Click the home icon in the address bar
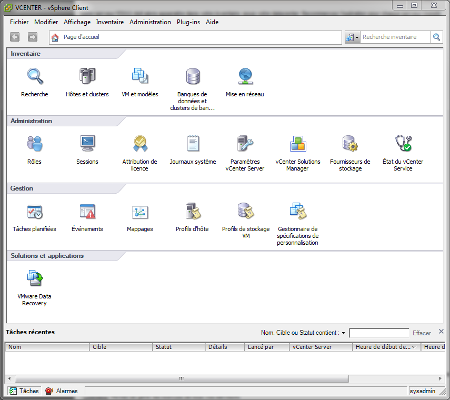 (55, 37)
